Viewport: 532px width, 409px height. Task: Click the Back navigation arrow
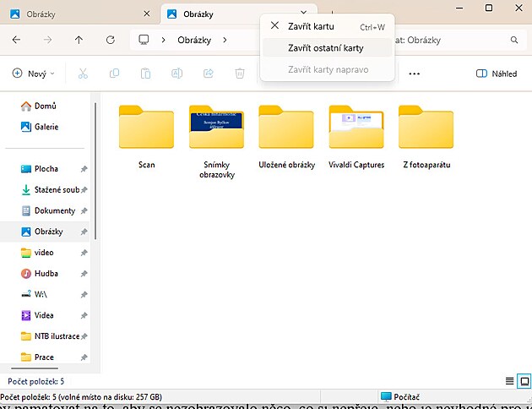[16, 40]
